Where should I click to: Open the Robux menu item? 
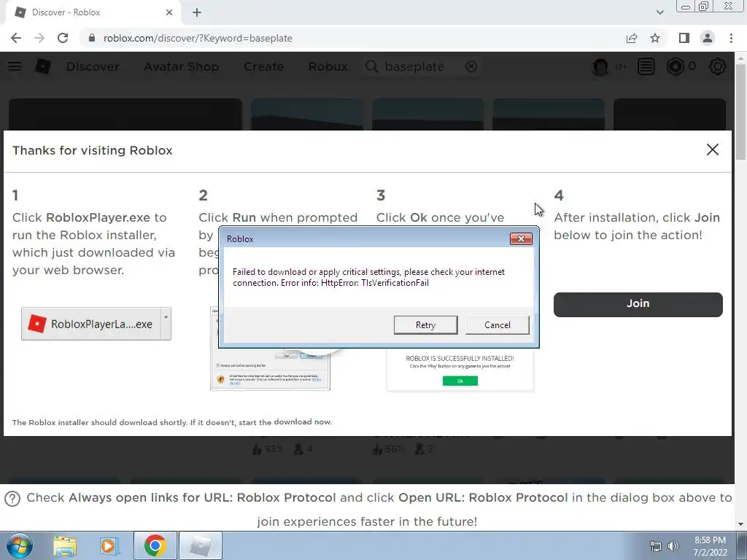tap(328, 66)
